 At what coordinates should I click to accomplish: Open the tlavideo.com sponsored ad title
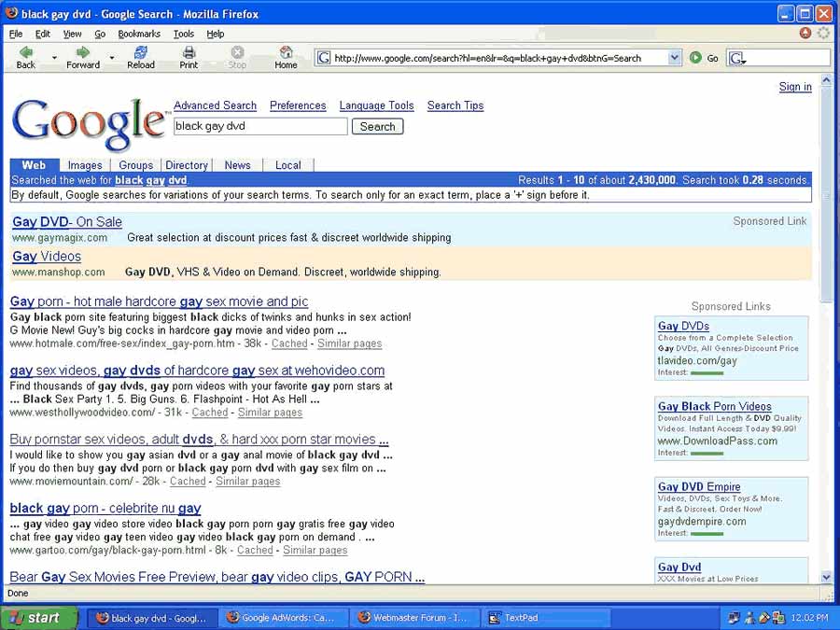683,326
